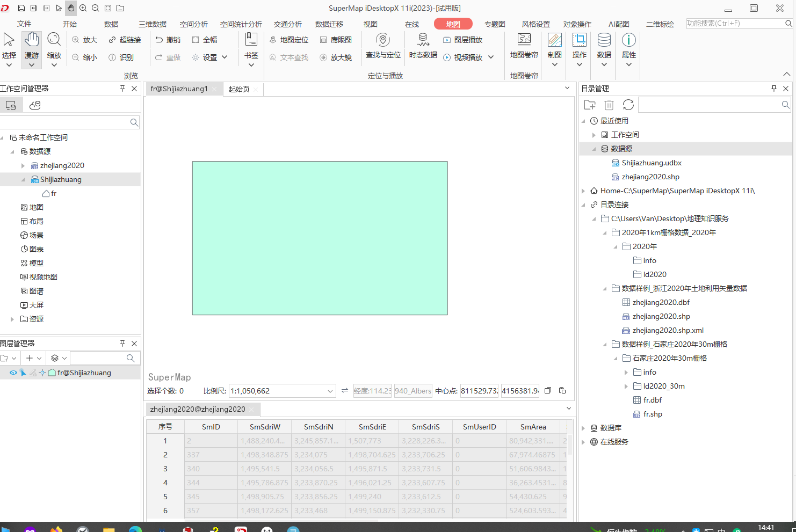This screenshot has height=532, width=796.
Task: Toggle the 鹰眼图 overview map
Action: pos(336,40)
